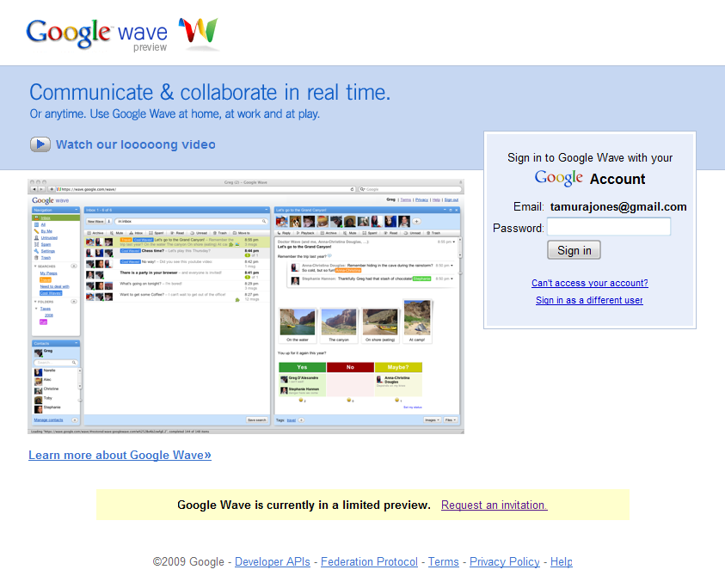Click inside the Password field
The image size is (725, 588).
point(608,226)
